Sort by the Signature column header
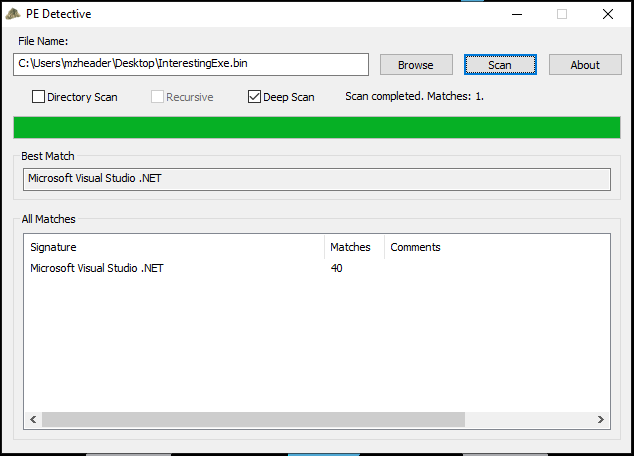The image size is (634, 456). (176, 247)
